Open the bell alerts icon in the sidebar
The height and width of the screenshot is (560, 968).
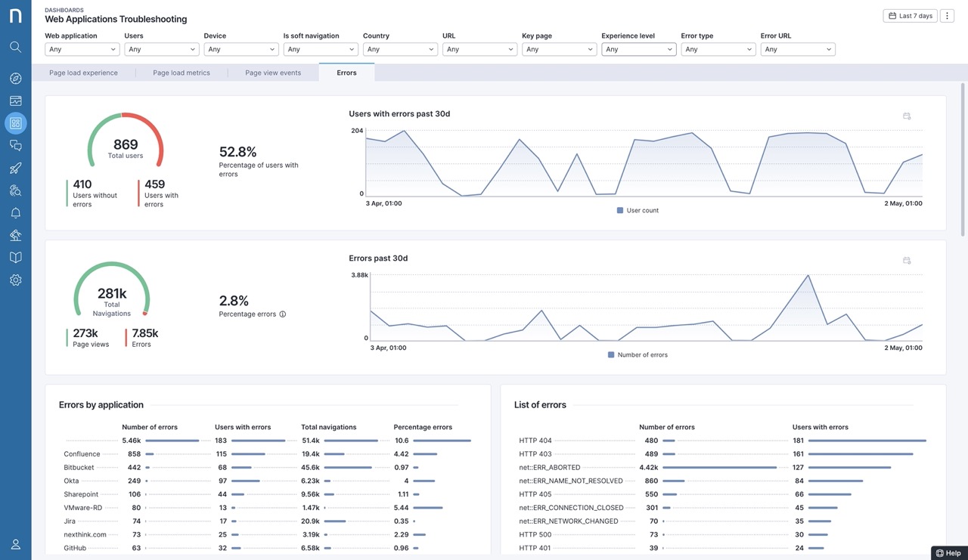[15, 213]
